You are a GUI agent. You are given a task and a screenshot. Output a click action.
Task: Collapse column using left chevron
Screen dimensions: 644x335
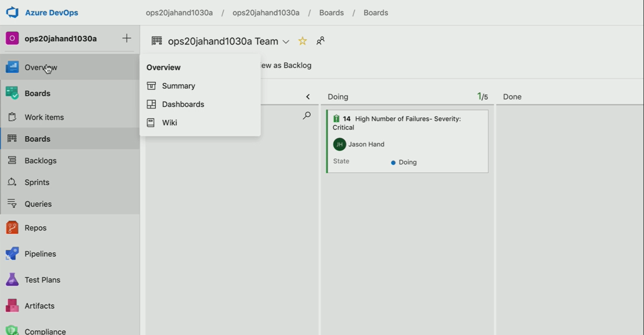[308, 97]
